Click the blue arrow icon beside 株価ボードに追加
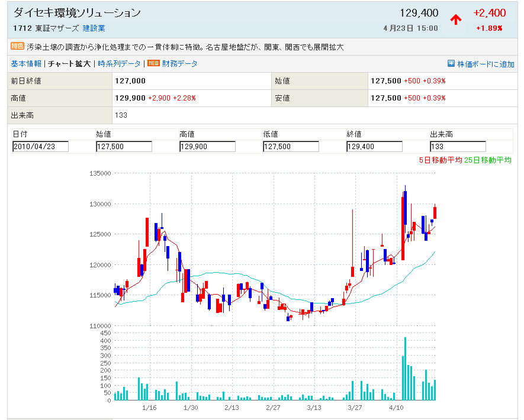 click(451, 63)
